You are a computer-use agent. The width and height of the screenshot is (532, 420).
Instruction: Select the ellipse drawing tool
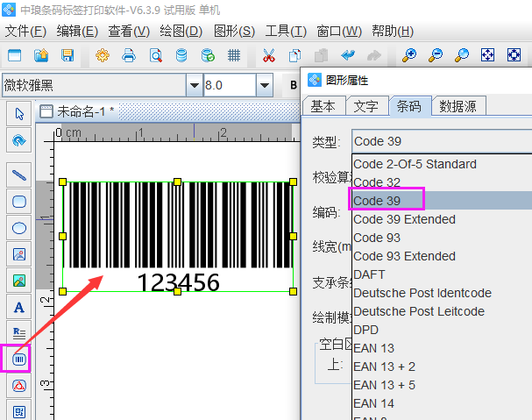click(x=19, y=227)
